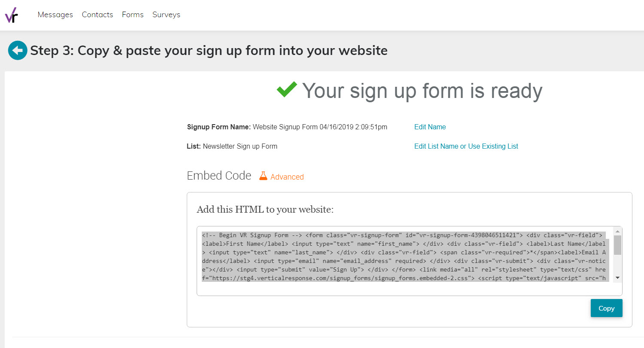This screenshot has height=348, width=644.
Task: Open the Advanced embed code options
Action: [x=287, y=177]
